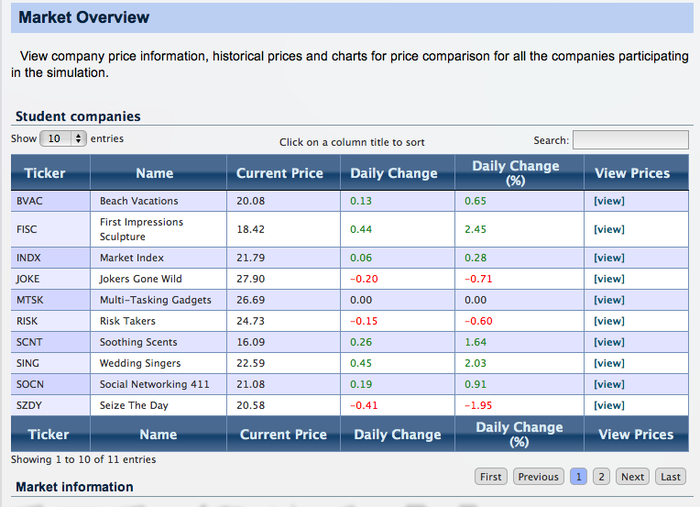
Task: Focus the Search input field
Action: tap(630, 140)
